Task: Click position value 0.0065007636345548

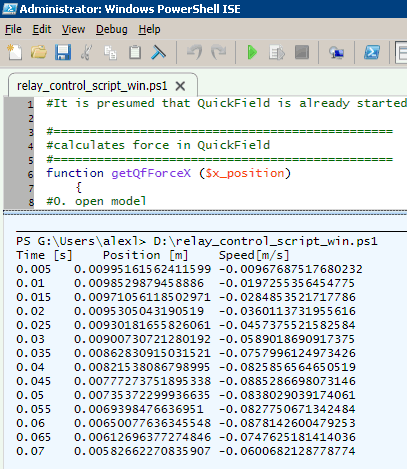Action: point(142,423)
